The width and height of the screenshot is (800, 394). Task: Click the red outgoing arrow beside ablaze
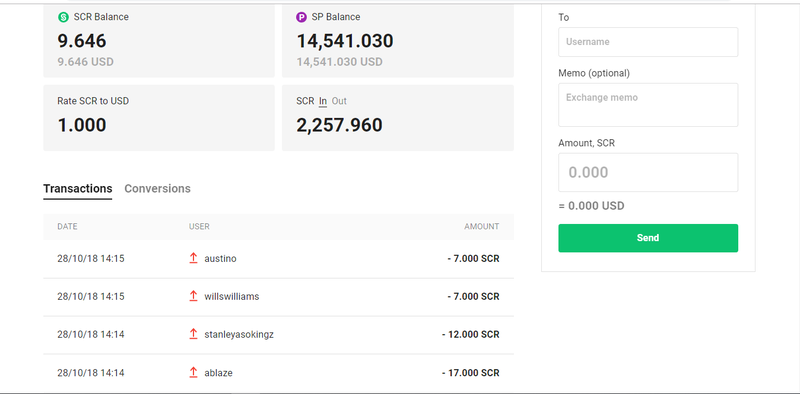click(x=193, y=373)
